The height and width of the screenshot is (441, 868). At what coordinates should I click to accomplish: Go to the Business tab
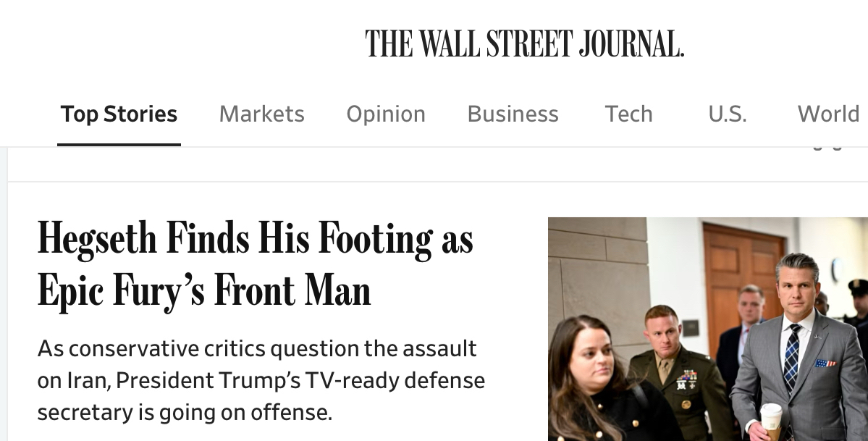click(x=513, y=114)
